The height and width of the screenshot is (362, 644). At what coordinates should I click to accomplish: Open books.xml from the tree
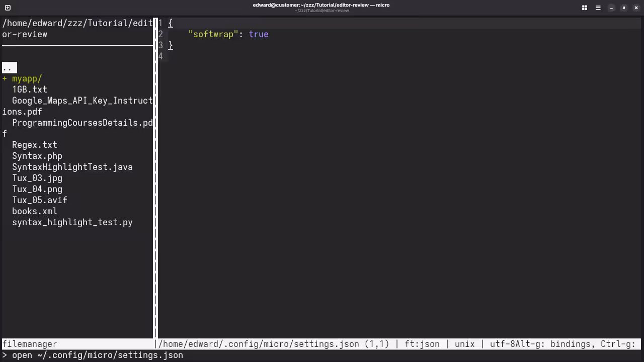point(34,211)
